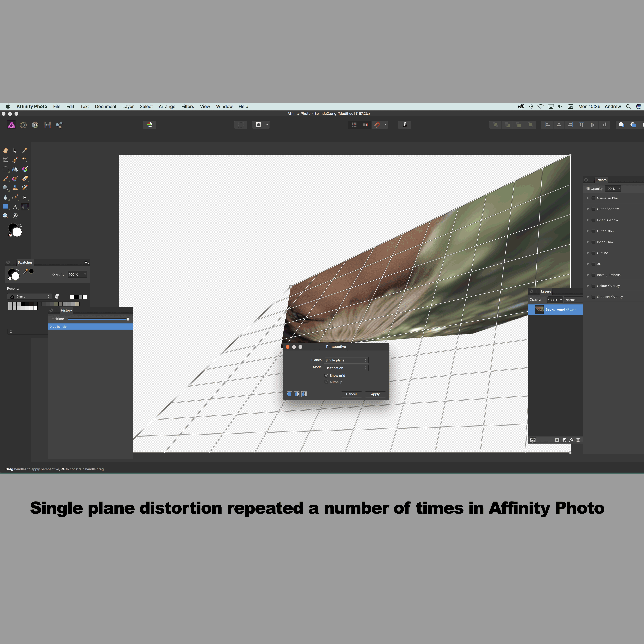Open the Mode dropdown showing Destination
The image size is (644, 644).
(x=346, y=368)
